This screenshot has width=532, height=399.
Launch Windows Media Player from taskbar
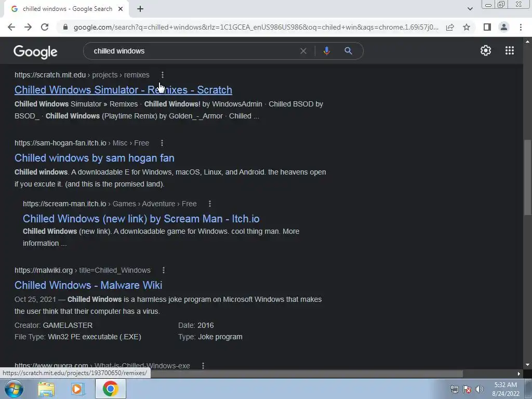pos(78,389)
